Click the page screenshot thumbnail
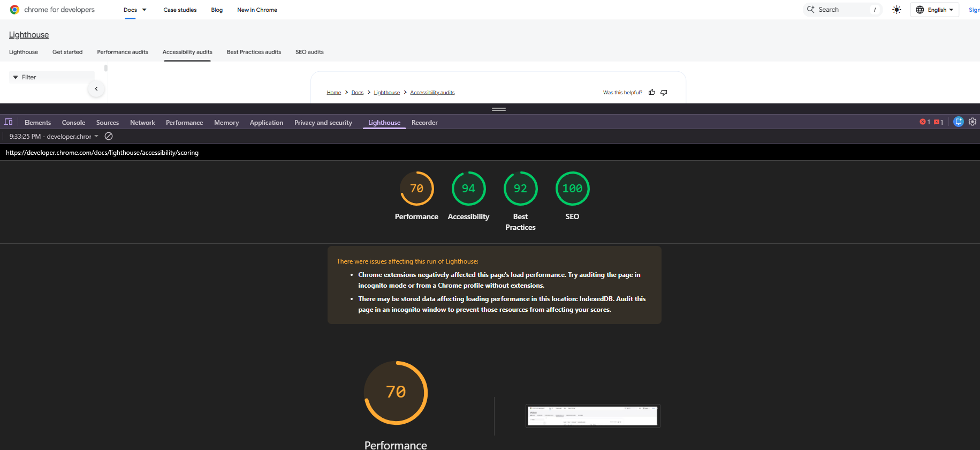The image size is (980, 450). click(x=592, y=416)
